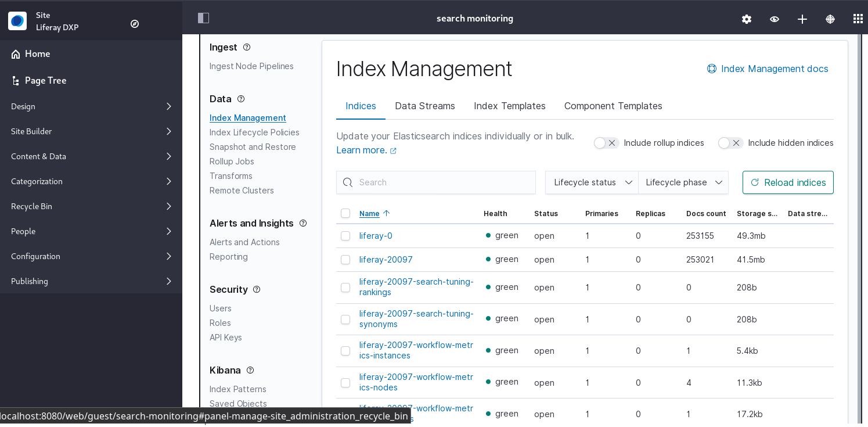Expand the People section

pyautogui.click(x=91, y=231)
